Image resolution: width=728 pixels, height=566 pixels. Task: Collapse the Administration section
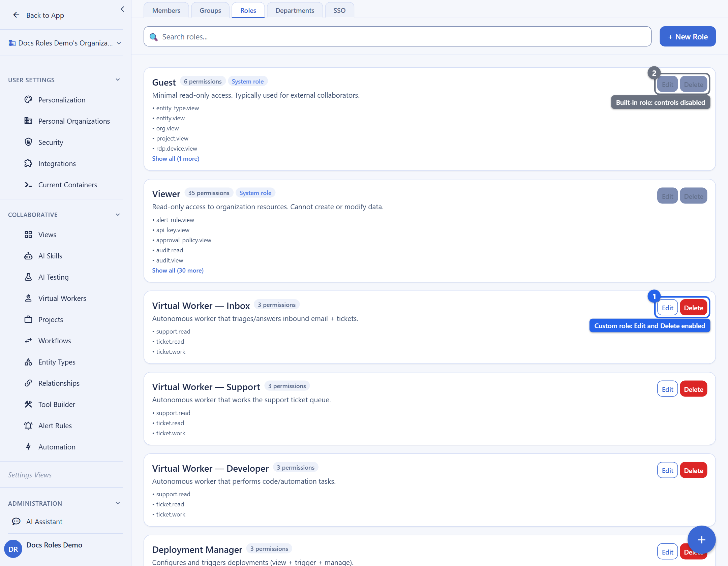tap(118, 503)
